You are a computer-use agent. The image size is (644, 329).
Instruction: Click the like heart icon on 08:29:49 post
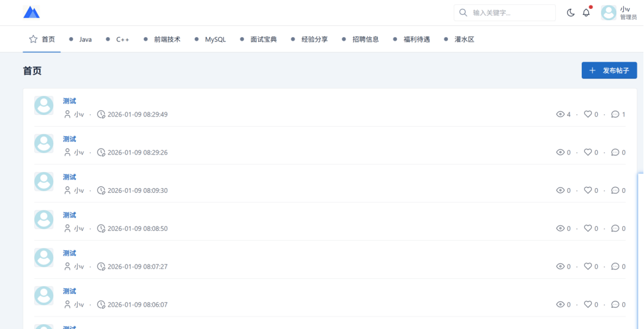[588, 114]
